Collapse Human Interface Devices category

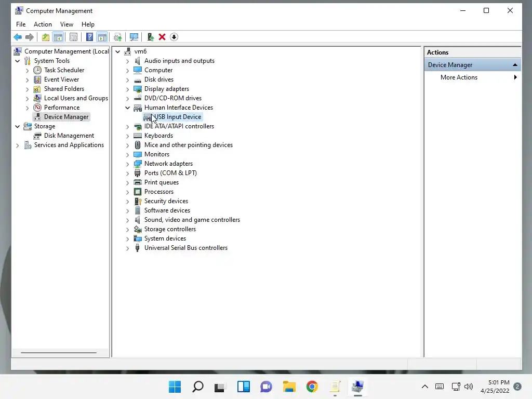pos(128,108)
